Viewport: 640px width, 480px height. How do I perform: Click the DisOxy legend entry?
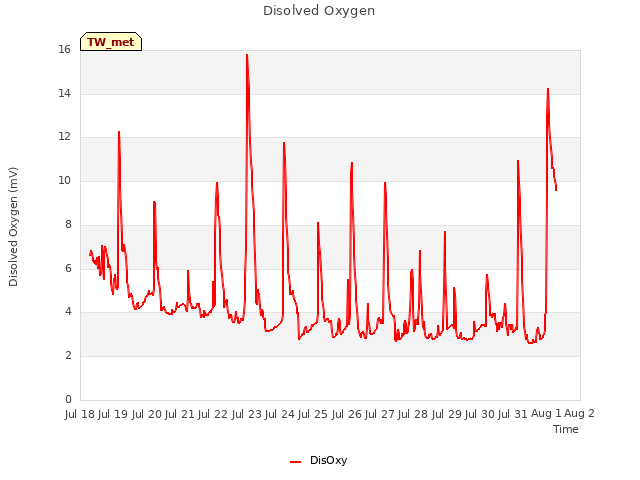(318, 460)
